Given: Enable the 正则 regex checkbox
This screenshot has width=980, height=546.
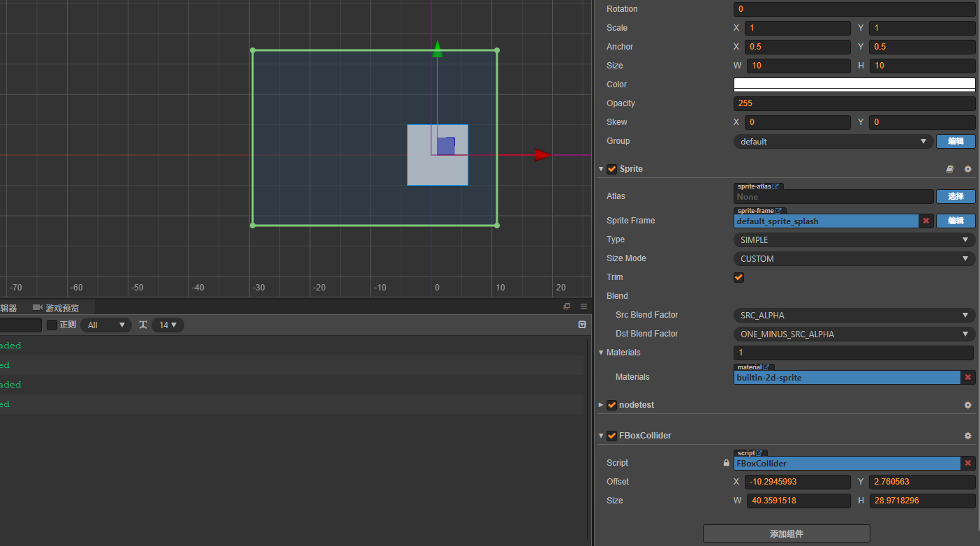Looking at the screenshot, I should click(x=52, y=325).
